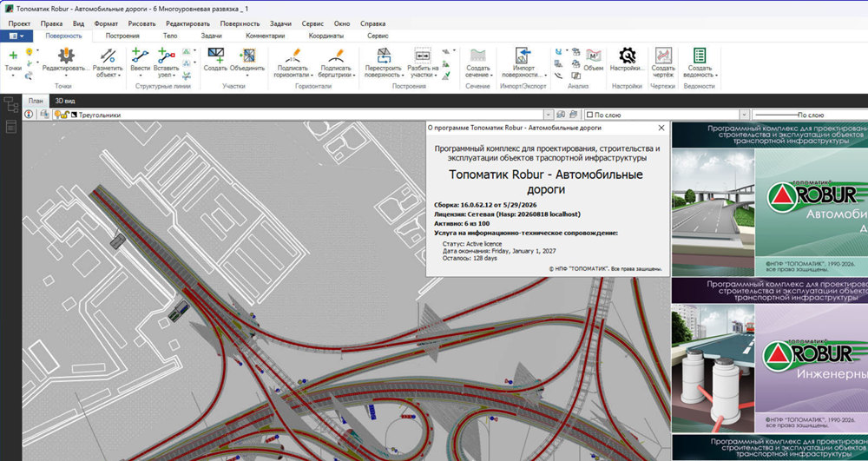Image resolution: width=868 pixels, height=461 pixels.
Task: Click Robur Инженерные splash thumbnail
Action: pyautogui.click(x=769, y=368)
